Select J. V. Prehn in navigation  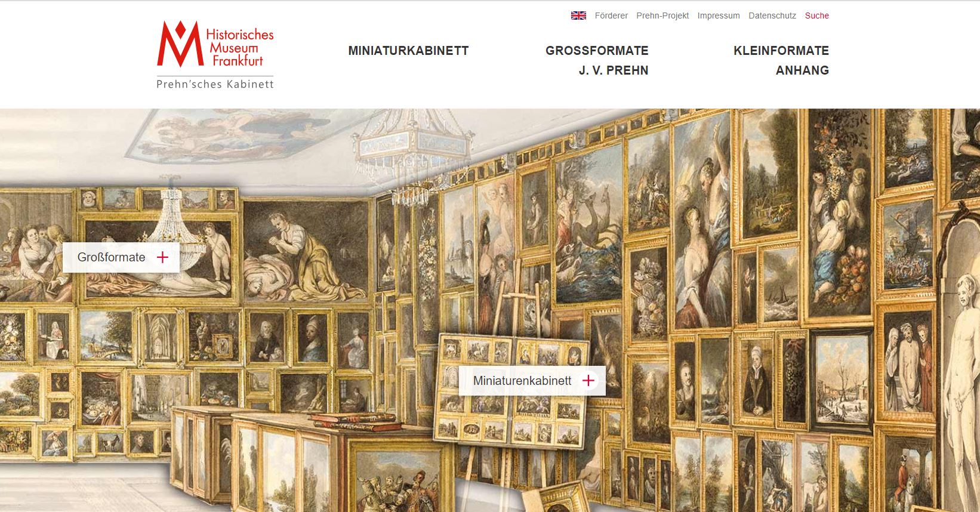click(x=614, y=70)
